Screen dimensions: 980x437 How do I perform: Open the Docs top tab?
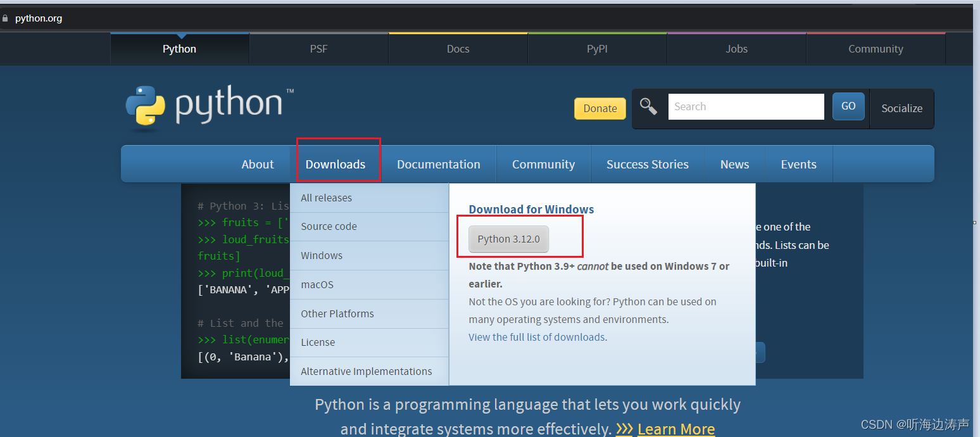458,49
